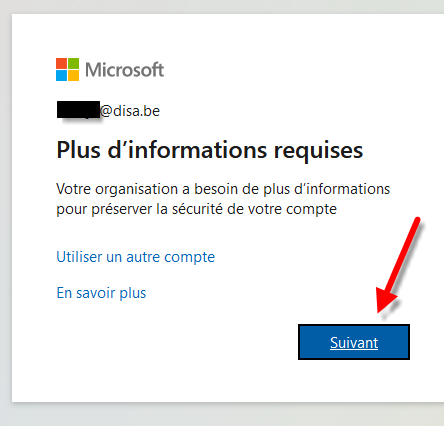Open the Utiliser un autre compte link
This screenshot has height=426, width=444.
coord(135,257)
